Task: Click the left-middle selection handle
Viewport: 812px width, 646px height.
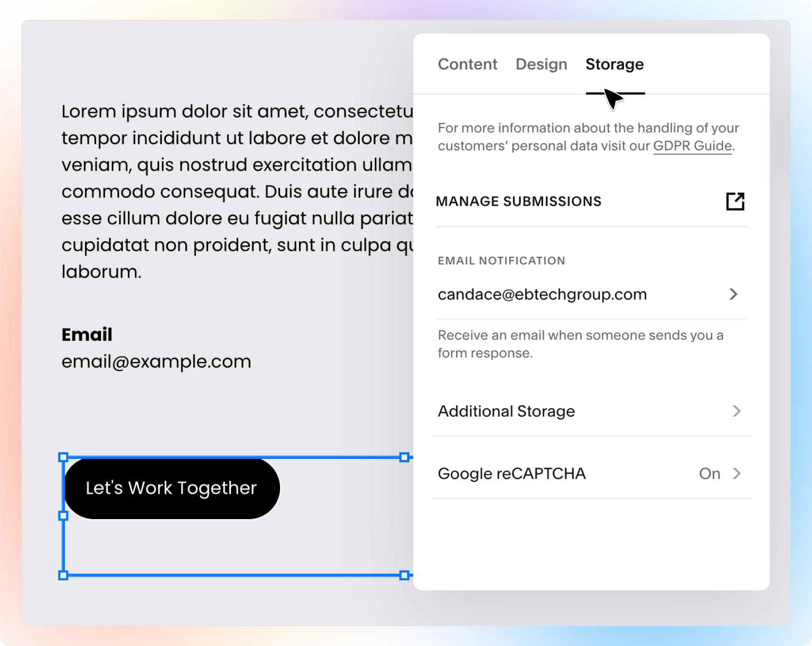Action: pyautogui.click(x=63, y=516)
